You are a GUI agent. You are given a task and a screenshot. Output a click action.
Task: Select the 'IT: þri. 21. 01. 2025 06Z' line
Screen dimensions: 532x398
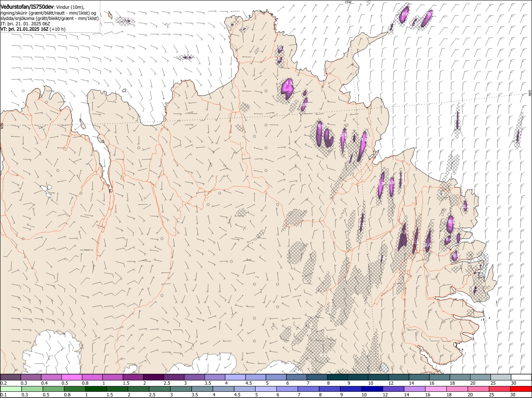pos(25,24)
